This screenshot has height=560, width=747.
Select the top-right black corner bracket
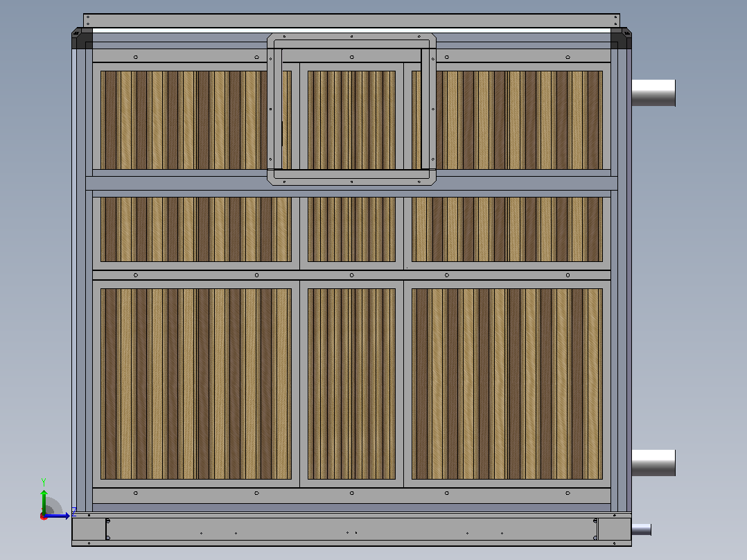coord(621,38)
